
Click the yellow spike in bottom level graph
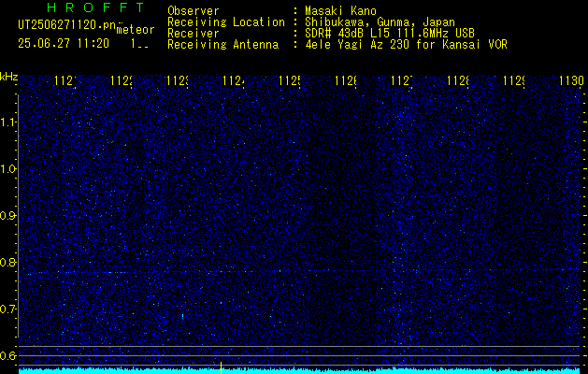222,368
